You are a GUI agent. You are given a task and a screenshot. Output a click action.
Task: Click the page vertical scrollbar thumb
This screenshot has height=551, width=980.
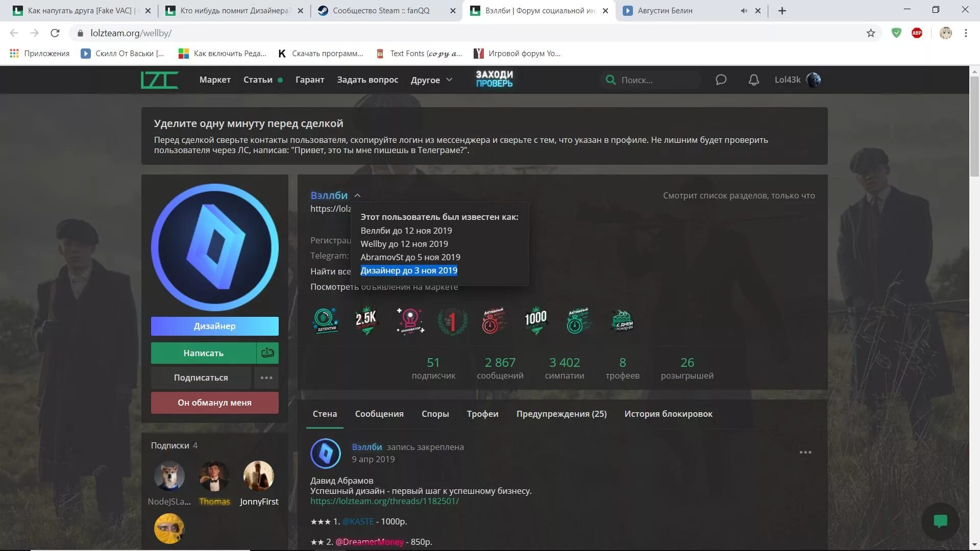click(x=974, y=127)
